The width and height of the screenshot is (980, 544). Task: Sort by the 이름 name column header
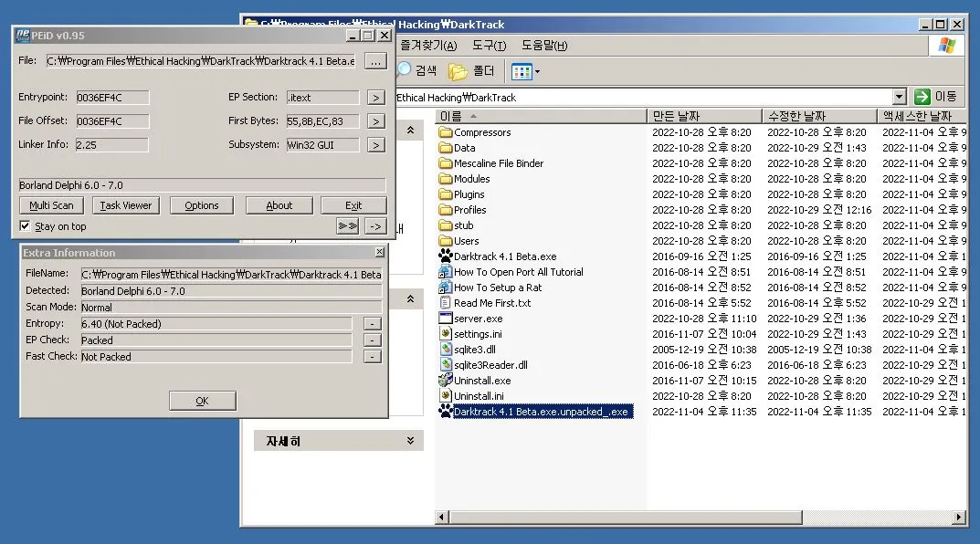pos(542,116)
